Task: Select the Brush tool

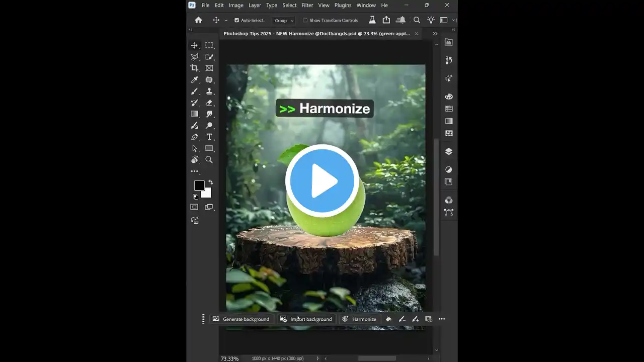Action: tap(194, 92)
